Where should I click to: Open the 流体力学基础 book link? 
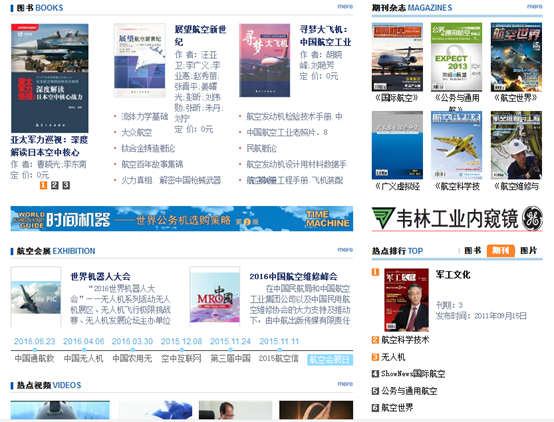(x=145, y=117)
